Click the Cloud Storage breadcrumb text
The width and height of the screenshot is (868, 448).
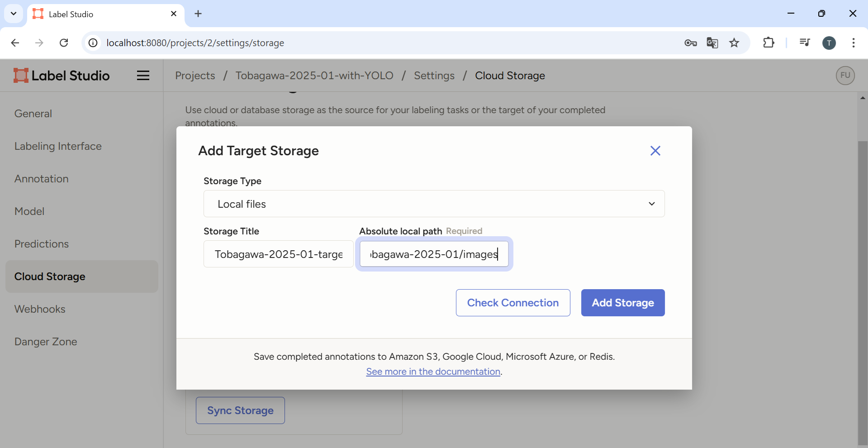pos(510,76)
